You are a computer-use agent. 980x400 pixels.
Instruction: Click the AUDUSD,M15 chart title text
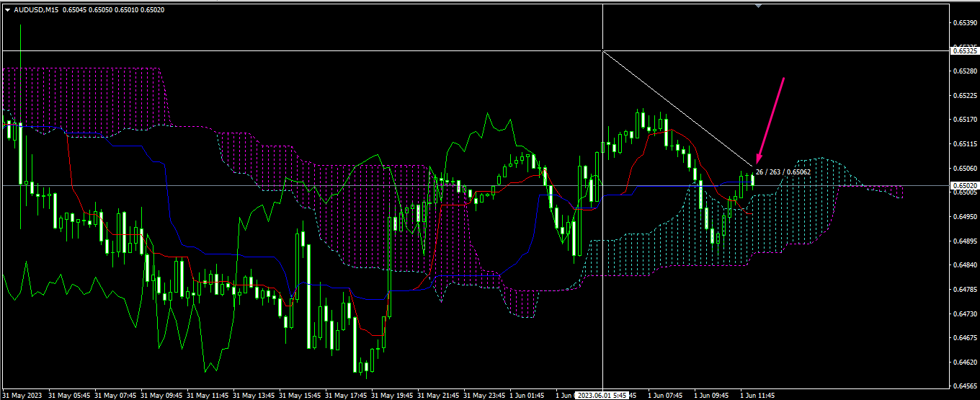[37, 9]
